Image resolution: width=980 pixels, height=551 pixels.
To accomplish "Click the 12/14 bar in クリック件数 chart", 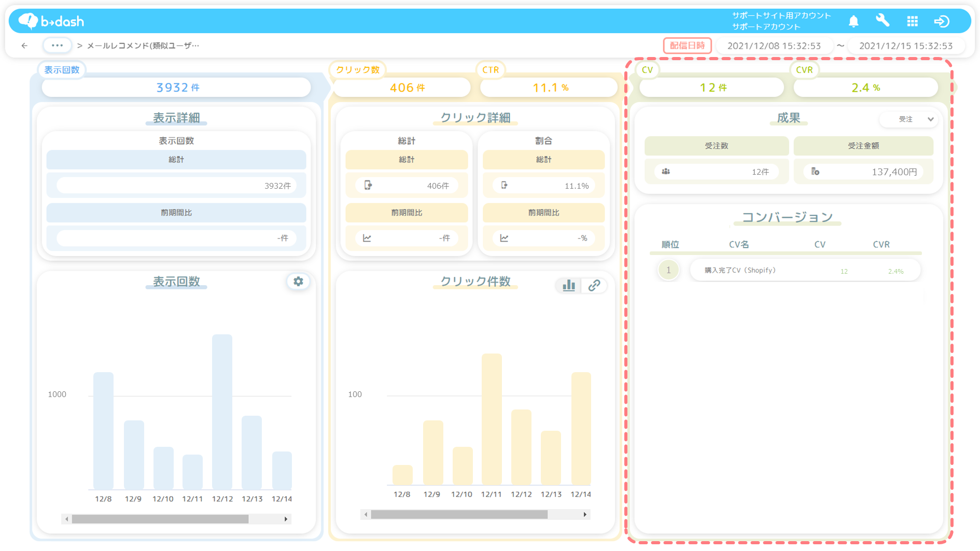I will 581,429.
